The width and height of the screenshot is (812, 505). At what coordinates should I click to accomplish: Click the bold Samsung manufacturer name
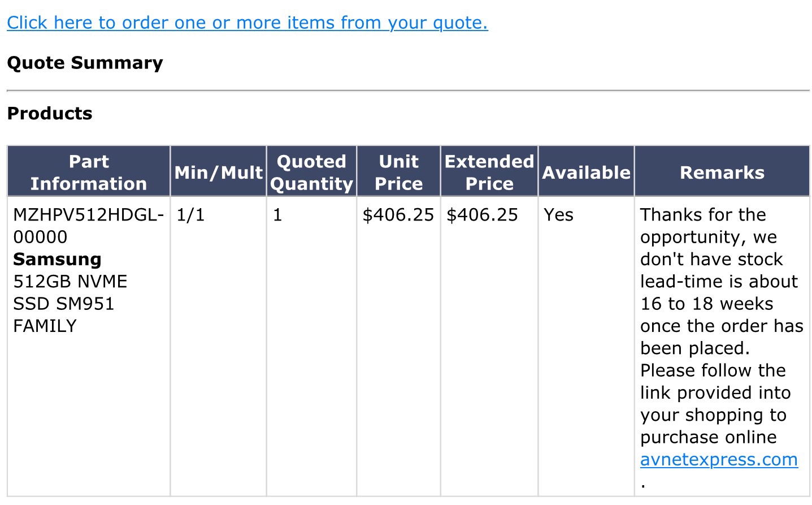coord(57,259)
